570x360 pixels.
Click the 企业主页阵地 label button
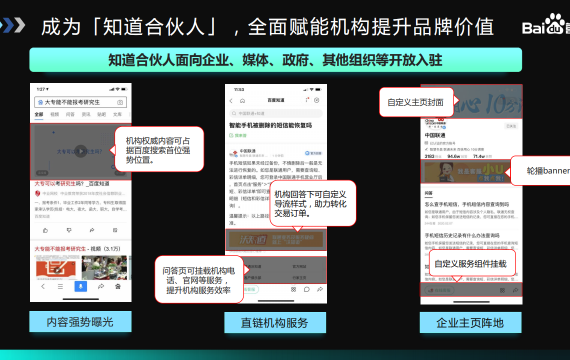click(x=470, y=323)
